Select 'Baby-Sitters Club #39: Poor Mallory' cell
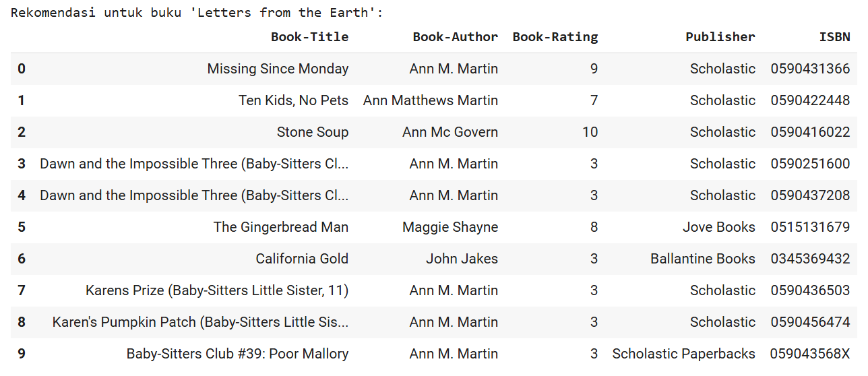Screen dimensions: 868x376 coord(237,354)
